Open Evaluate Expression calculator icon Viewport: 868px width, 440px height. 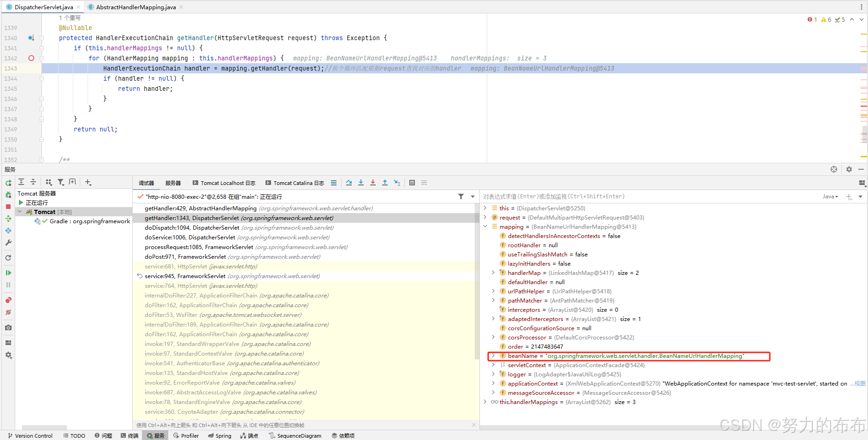pyautogui.click(x=412, y=183)
